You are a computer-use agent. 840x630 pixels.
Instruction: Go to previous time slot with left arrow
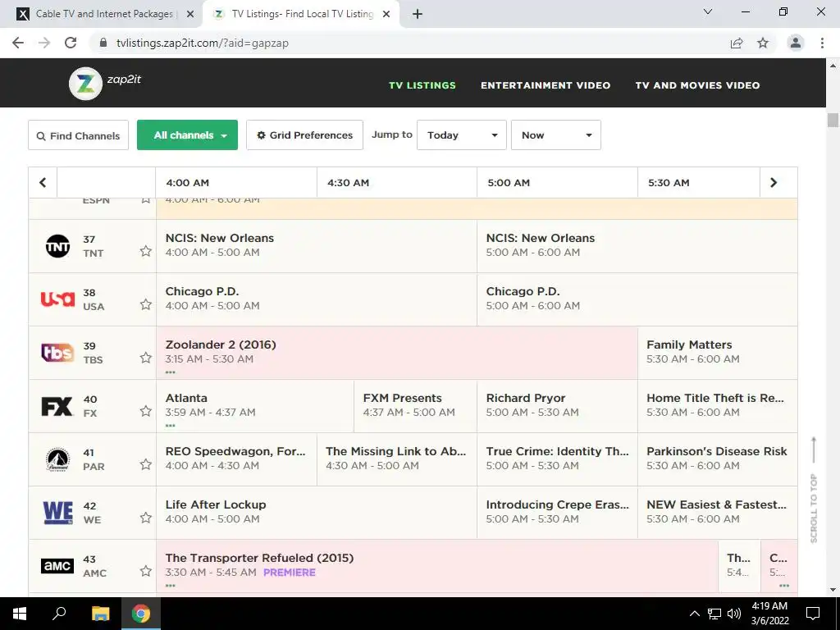click(43, 183)
